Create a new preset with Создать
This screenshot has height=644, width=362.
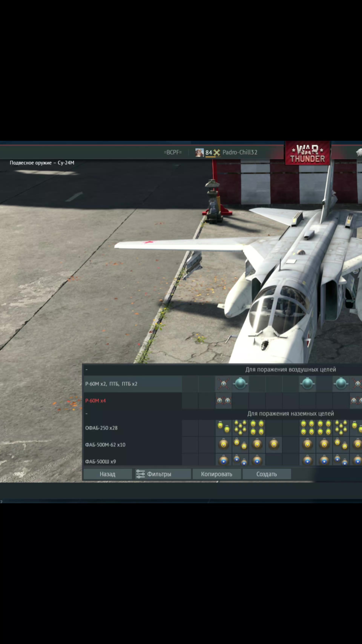point(267,474)
